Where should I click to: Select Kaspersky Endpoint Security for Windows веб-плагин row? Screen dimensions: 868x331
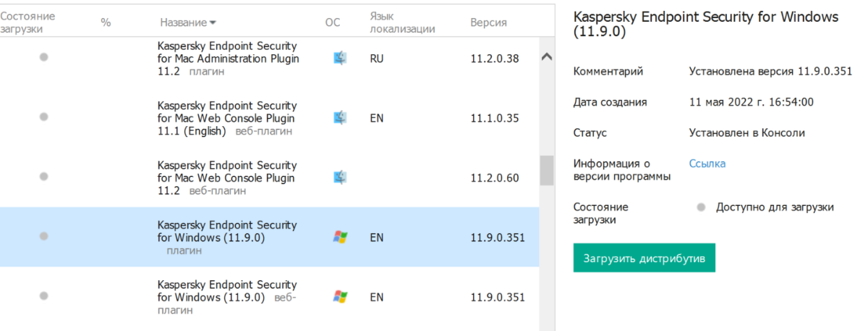(226, 298)
